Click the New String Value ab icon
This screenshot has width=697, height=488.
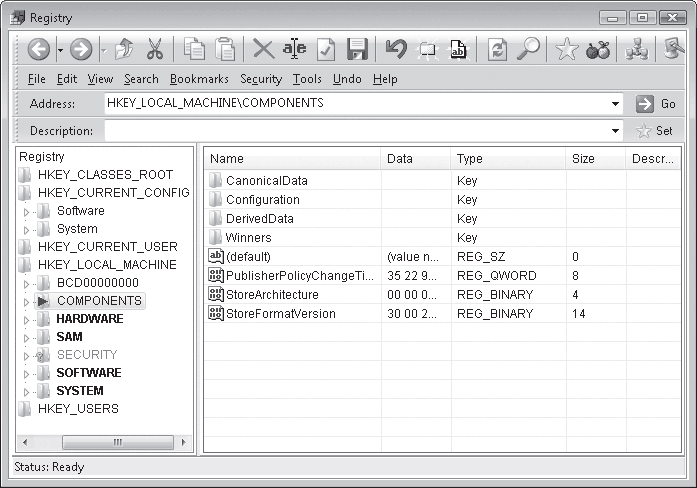[458, 49]
